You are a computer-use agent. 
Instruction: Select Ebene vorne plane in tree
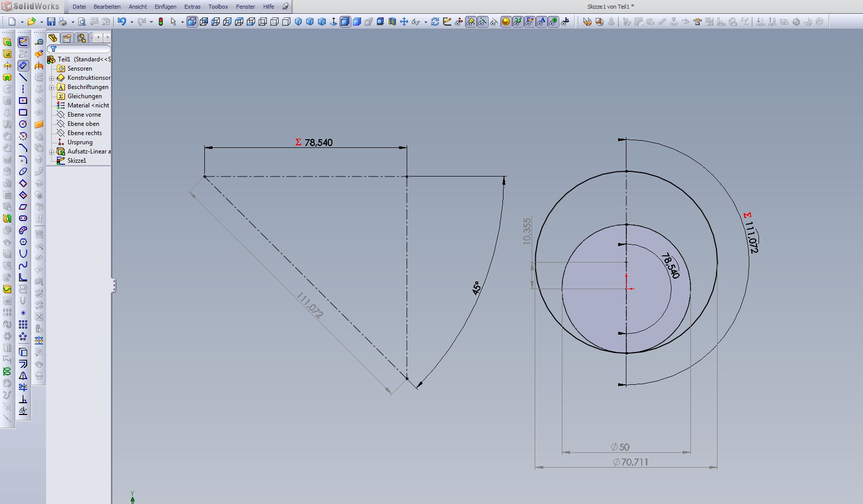tap(84, 115)
